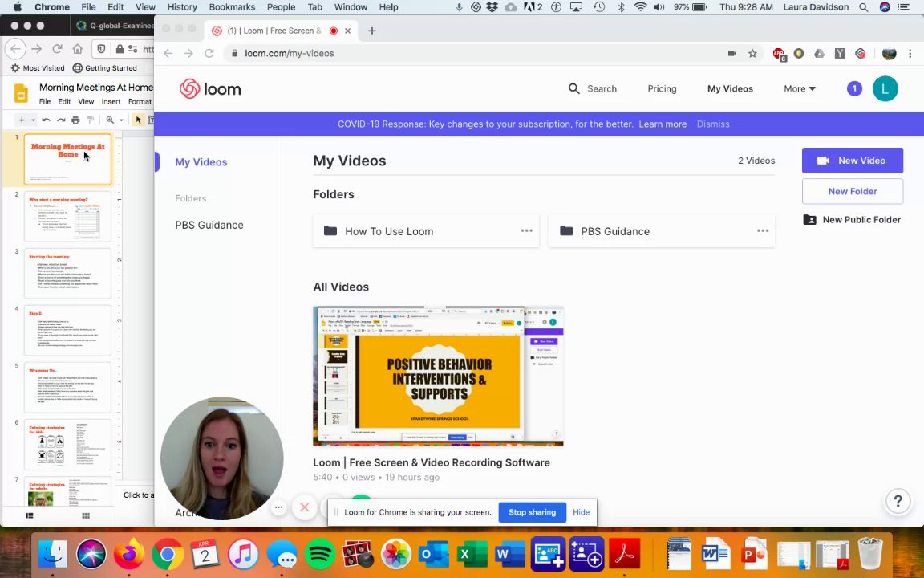Click undo in the Slides toolbar
This screenshot has height=578, width=924.
(46, 120)
